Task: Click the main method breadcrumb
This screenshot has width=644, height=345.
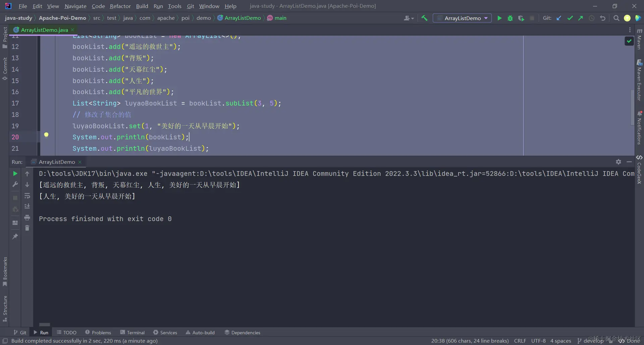Action: 277,18
